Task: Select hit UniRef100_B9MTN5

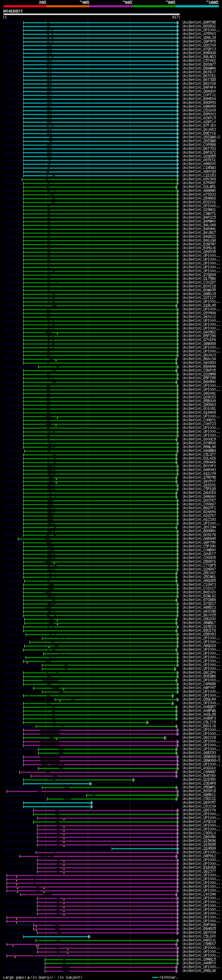Action: [199, 23]
